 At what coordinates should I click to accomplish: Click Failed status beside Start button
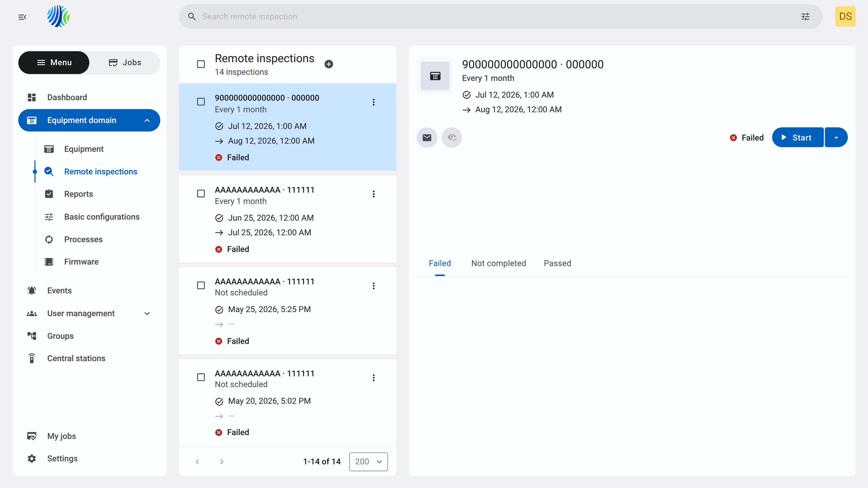click(747, 138)
